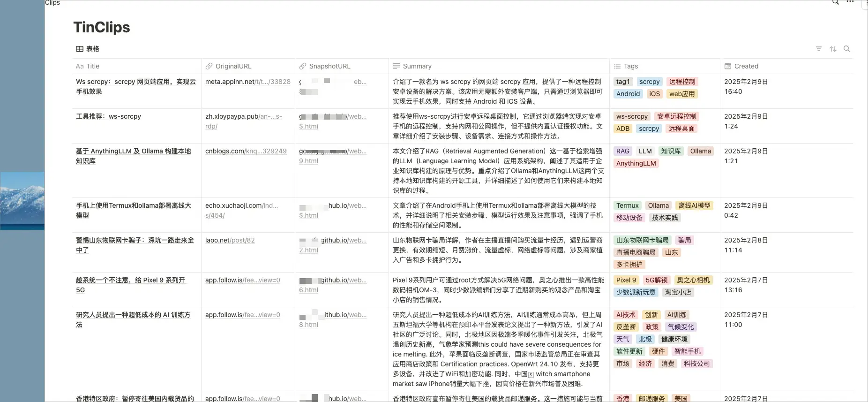868x402 pixels.
Task: Click the '5G解锁' tag
Action: pos(657,280)
